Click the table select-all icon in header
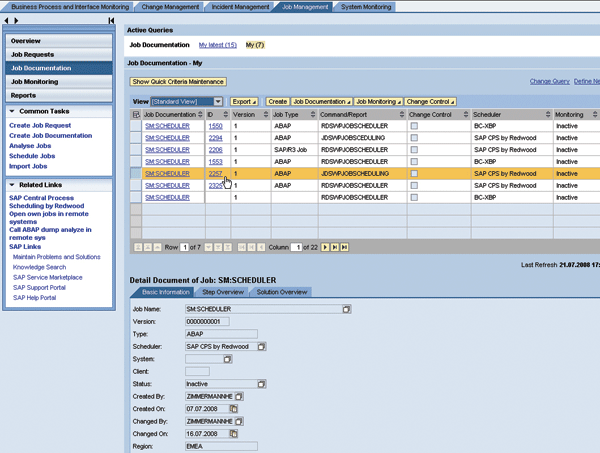600x453 pixels. (136, 115)
